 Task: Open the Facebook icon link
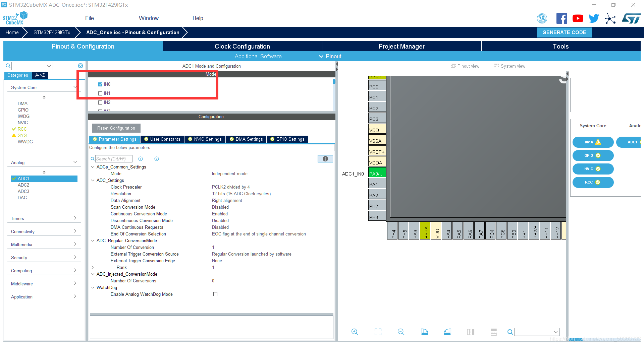click(561, 18)
